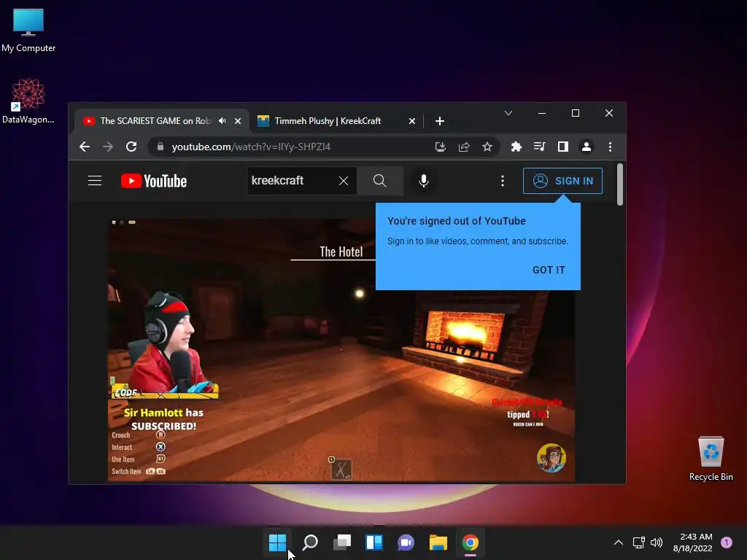Click the SIGN IN button
Image resolution: width=747 pixels, height=560 pixels.
[562, 181]
